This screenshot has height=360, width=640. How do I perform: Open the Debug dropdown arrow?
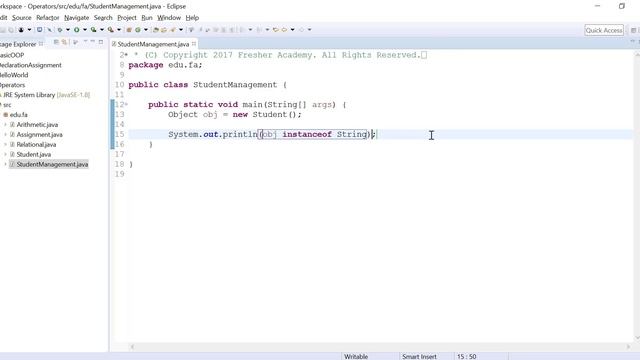click(x=68, y=30)
